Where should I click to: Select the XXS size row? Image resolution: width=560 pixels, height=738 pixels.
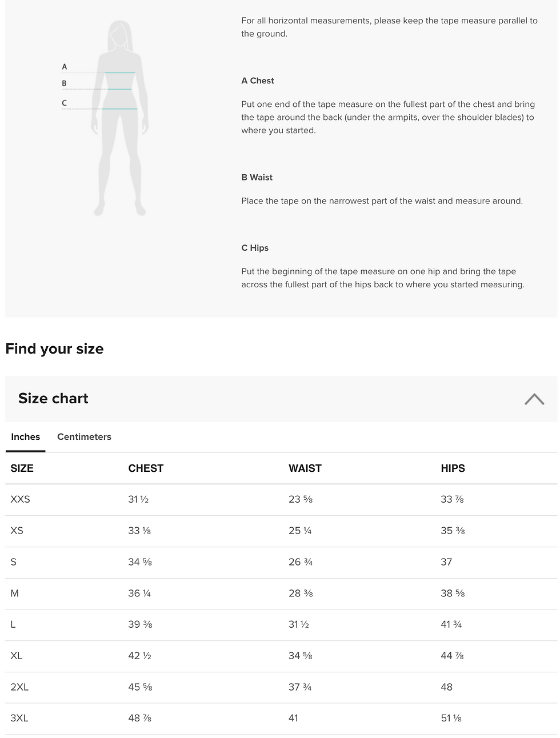(x=281, y=500)
